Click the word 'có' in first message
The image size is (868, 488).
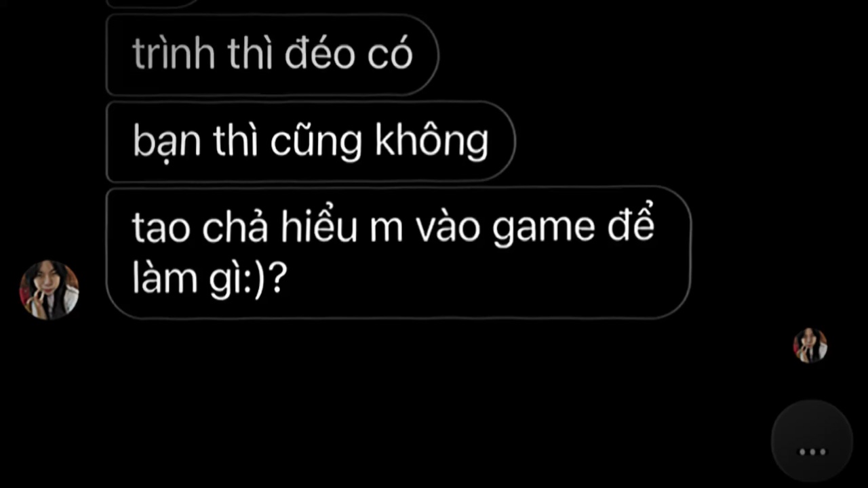[390, 53]
